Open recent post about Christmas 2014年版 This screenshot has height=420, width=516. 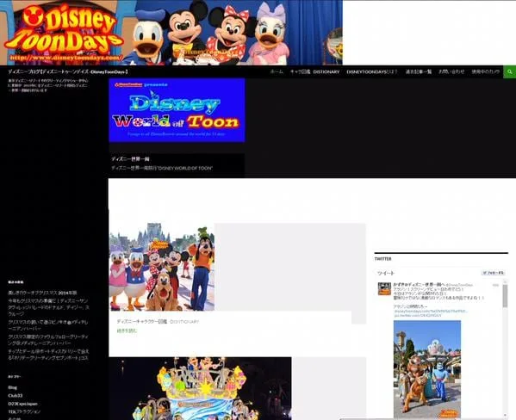click(42, 293)
